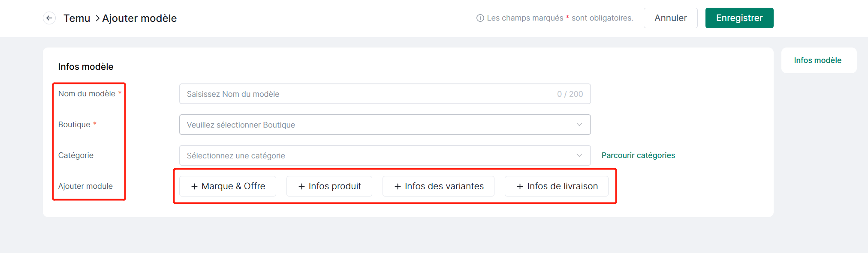Screen dimensions: 868x253
Task: Click the back arrow icon beside Temu
Action: (49, 18)
